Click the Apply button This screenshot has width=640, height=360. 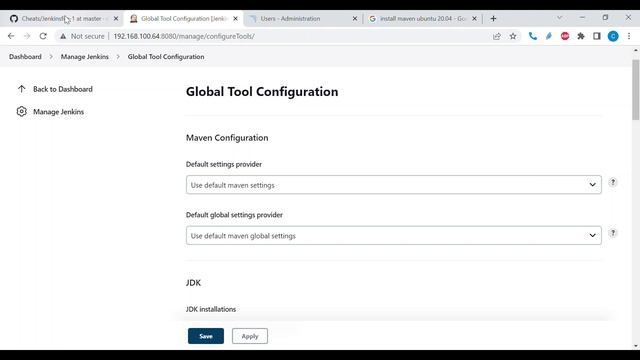[x=250, y=336]
